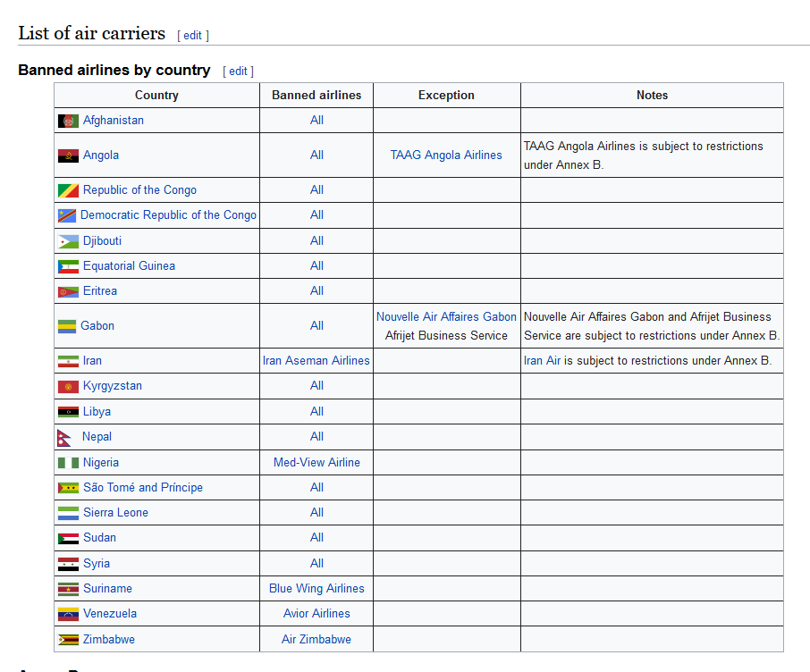Image resolution: width=810 pixels, height=672 pixels.
Task: Click the Afghanistan flag icon
Action: pos(68,121)
